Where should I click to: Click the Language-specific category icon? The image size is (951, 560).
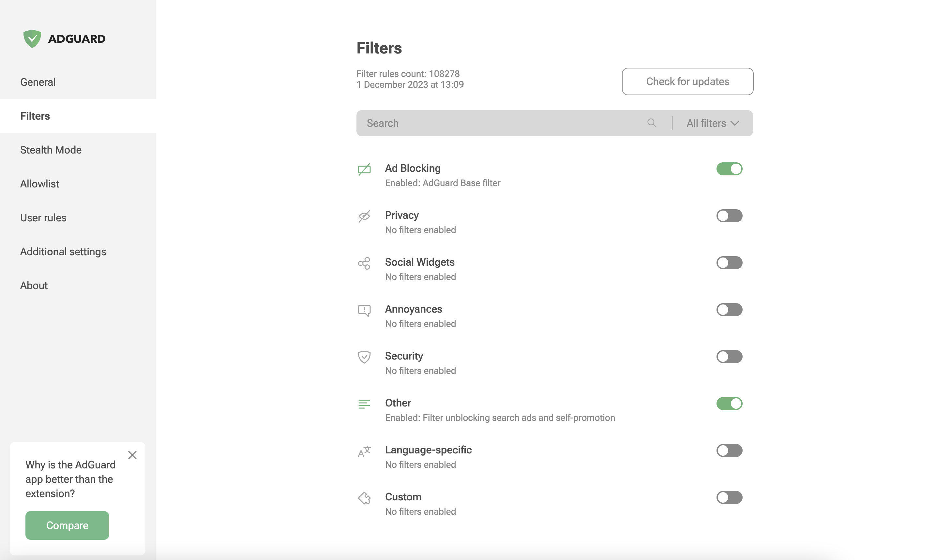tap(365, 450)
